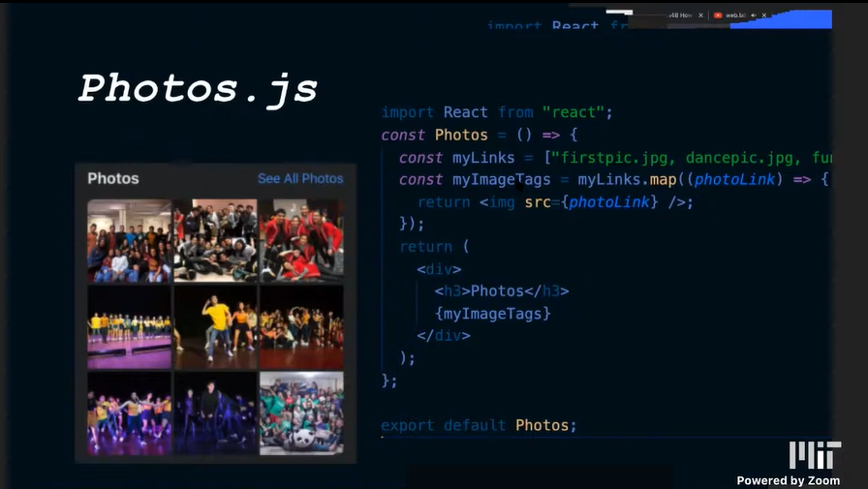The image size is (868, 489).
Task: Open the purple-lit stage dancers photo
Action: coord(129,413)
